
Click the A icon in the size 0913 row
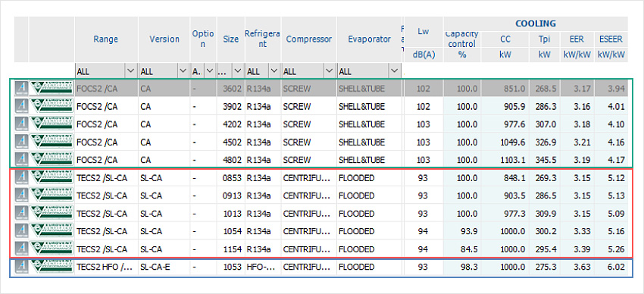21,195
